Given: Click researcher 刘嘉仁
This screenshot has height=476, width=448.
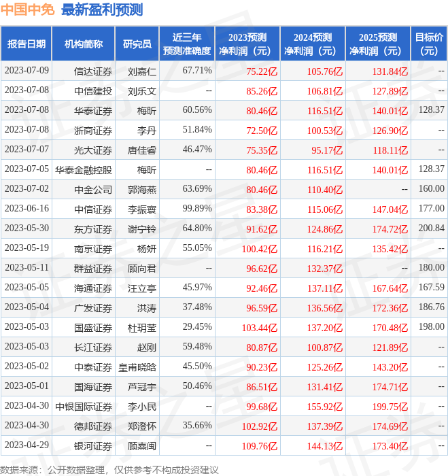Looking at the screenshot, I should 142,71.
